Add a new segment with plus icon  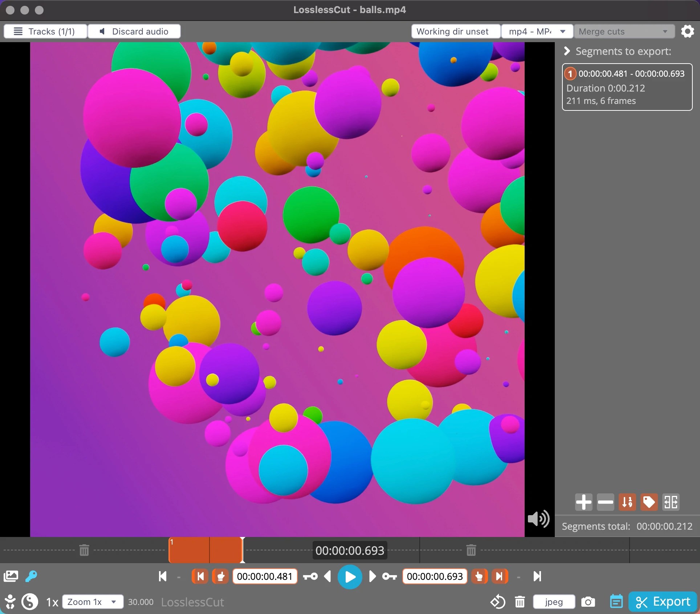(x=583, y=502)
